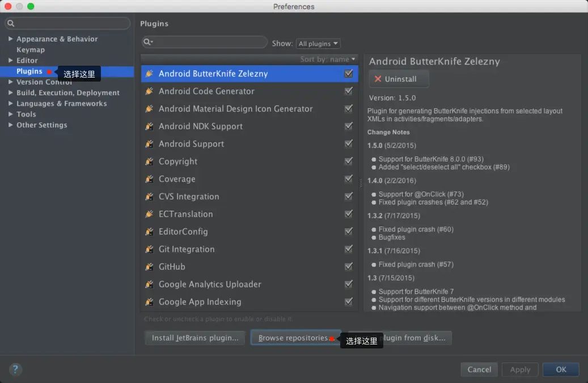The image size is (588, 383).
Task: Select Keymap in settings tree
Action: coord(31,49)
